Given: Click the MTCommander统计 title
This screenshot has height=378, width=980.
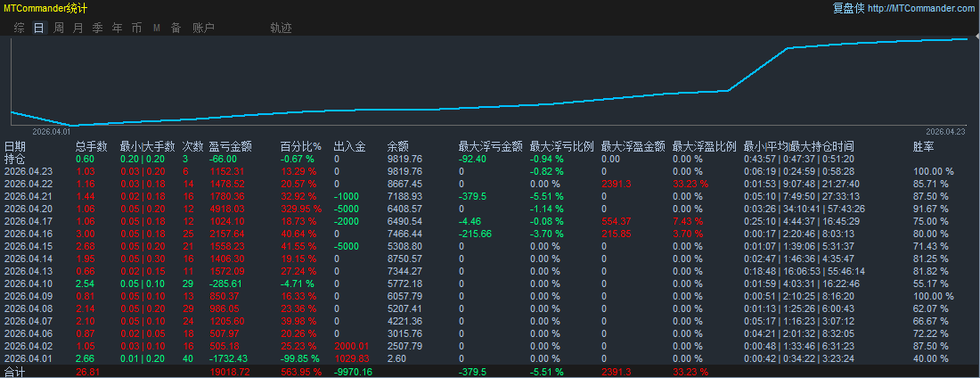Looking at the screenshot, I should pyautogui.click(x=45, y=8).
